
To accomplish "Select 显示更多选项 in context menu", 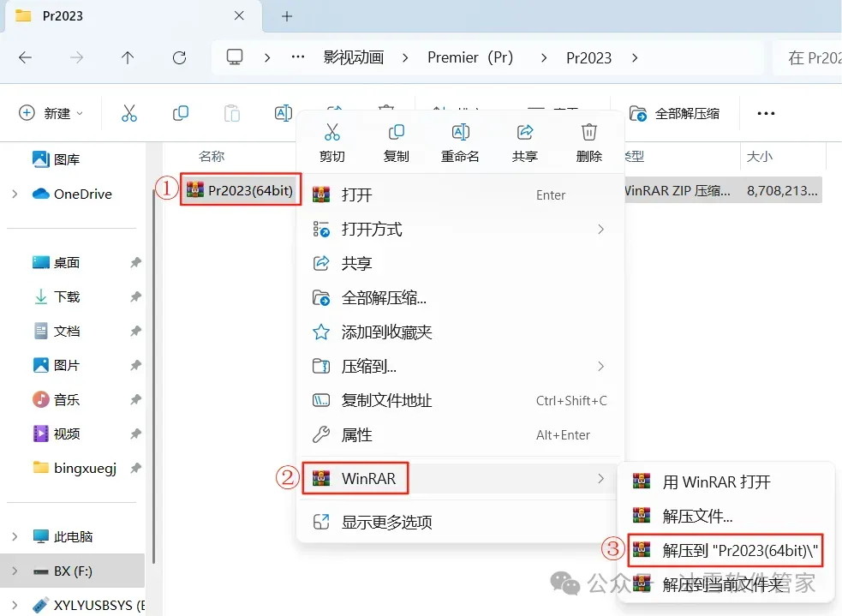I will tap(460, 522).
